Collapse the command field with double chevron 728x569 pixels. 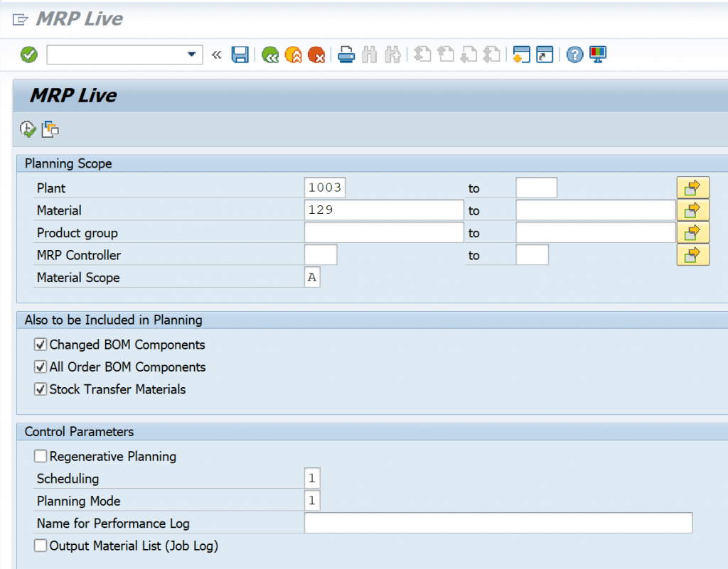pos(216,55)
